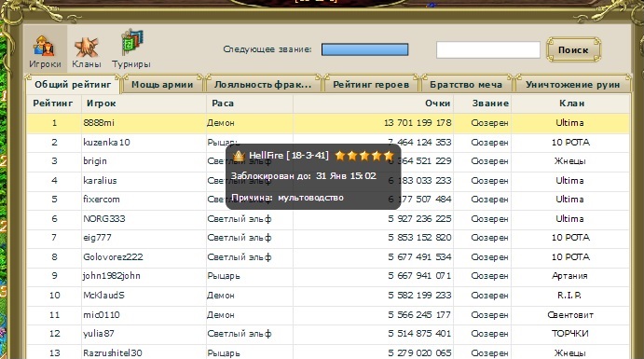Viewport: 644px width, 359px height.
Task: Open clan Артания in row nine
Action: point(569,276)
